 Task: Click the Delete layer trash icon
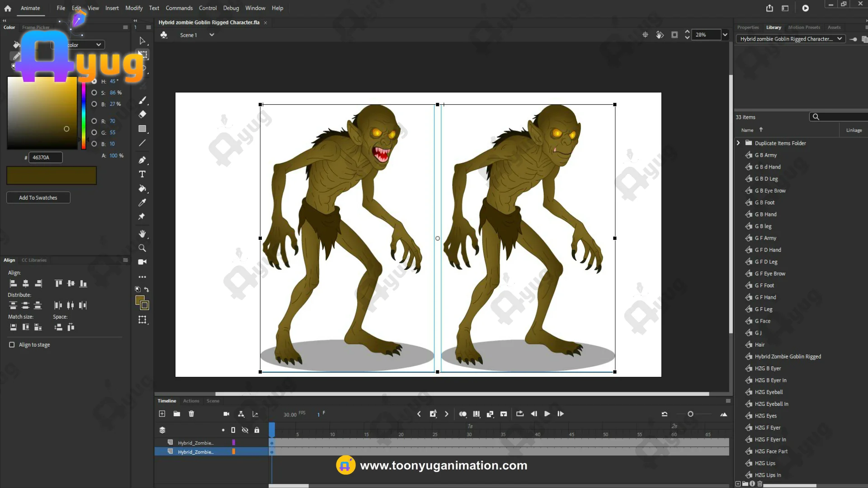tap(191, 414)
